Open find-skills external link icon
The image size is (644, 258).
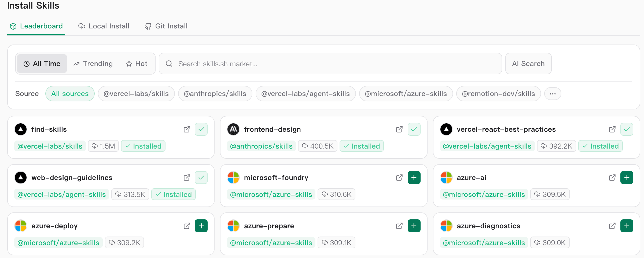click(187, 129)
